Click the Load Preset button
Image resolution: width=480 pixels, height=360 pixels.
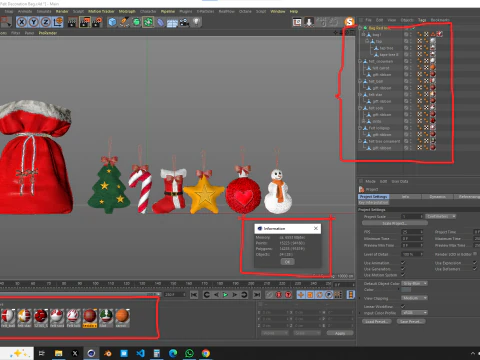(x=377, y=322)
